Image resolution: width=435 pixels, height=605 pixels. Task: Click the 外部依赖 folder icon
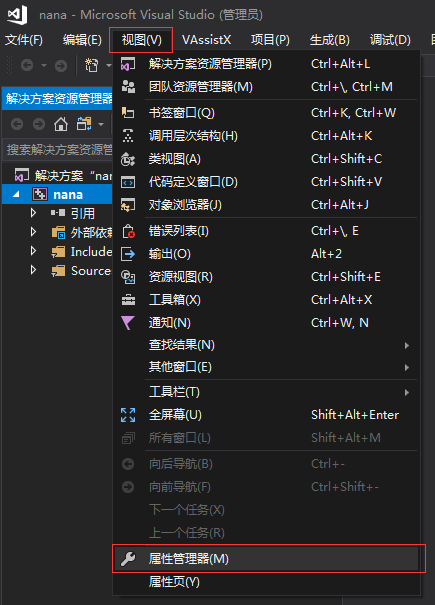pos(58,232)
